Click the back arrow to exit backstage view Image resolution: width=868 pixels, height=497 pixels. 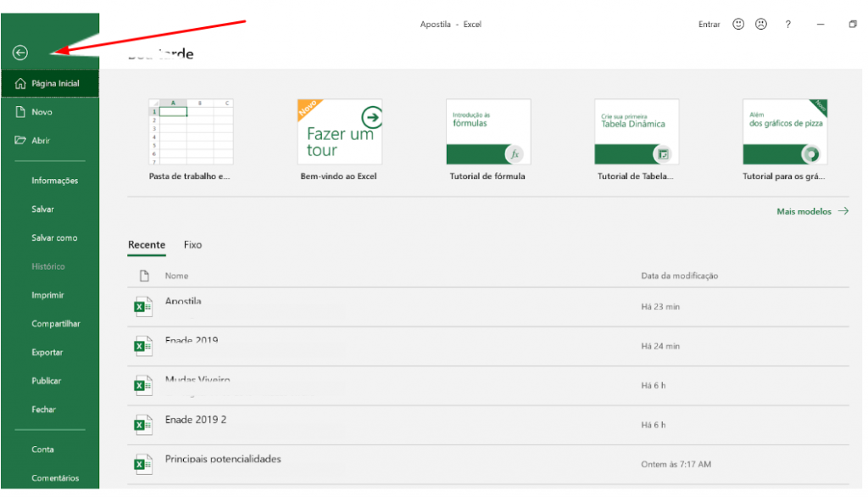20,53
